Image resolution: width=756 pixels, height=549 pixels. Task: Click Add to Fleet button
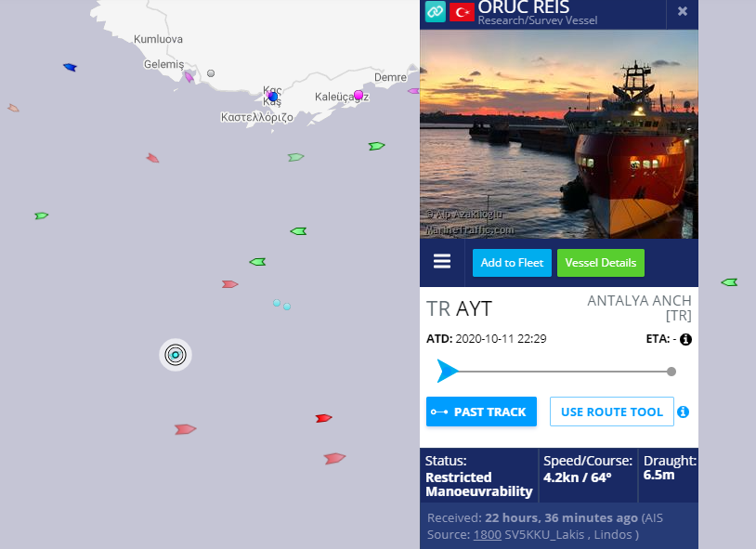512,263
